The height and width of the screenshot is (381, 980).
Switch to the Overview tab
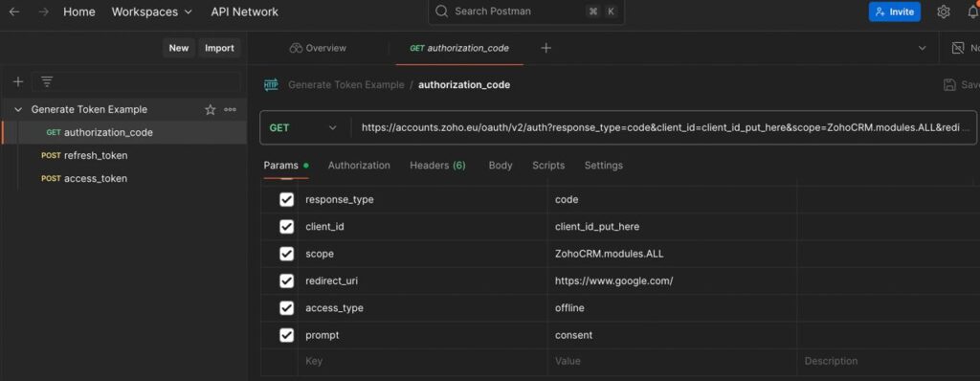(x=318, y=48)
